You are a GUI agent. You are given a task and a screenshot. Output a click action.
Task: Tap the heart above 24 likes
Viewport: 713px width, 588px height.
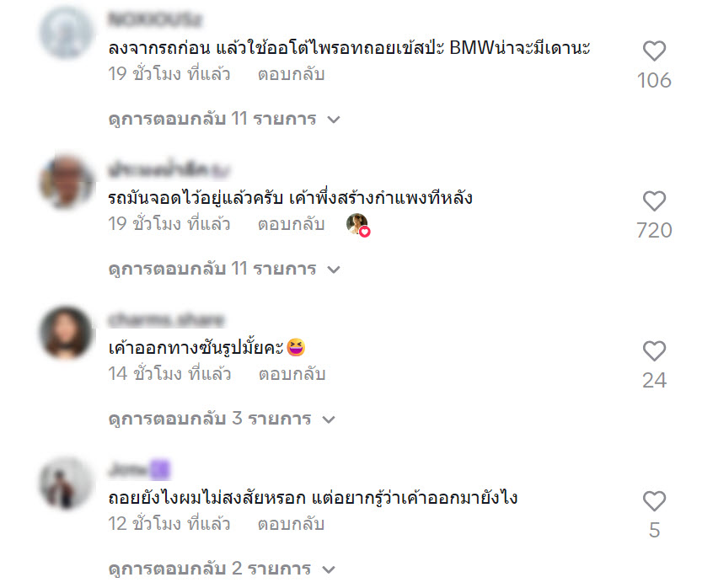(654, 351)
